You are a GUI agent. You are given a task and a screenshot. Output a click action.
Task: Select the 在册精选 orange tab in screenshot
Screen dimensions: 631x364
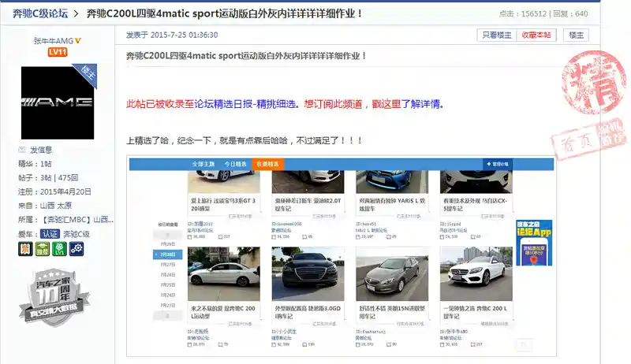tap(268, 164)
